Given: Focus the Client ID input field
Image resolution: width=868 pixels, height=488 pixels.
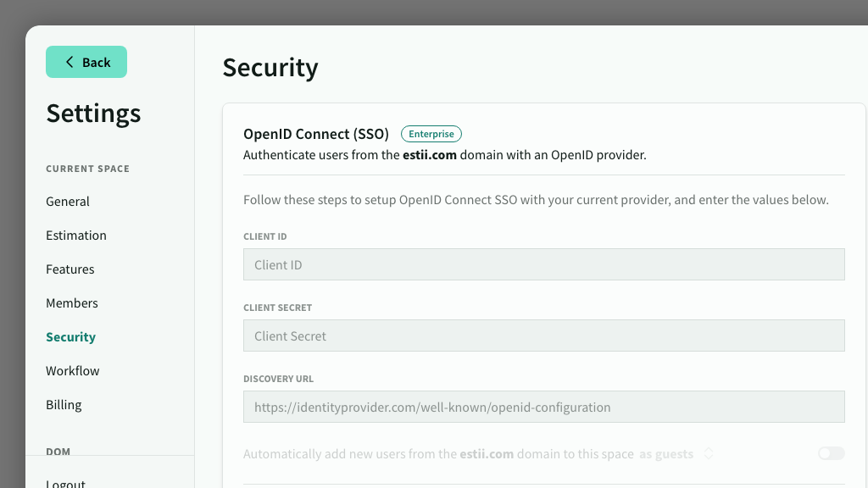Looking at the screenshot, I should (543, 264).
